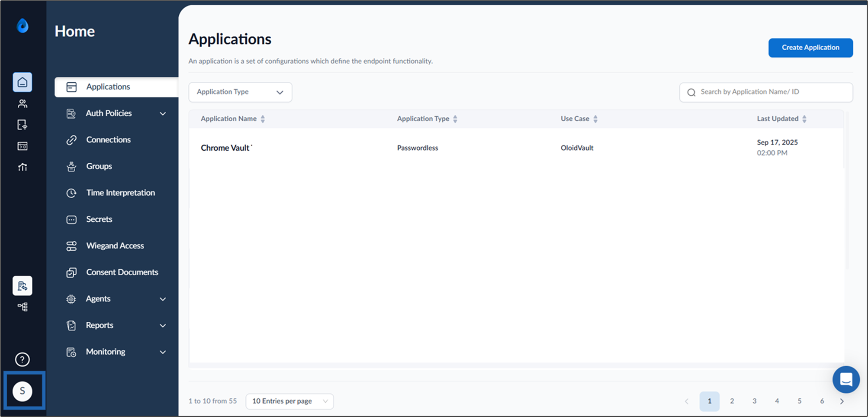Go to page 6
This screenshot has width=868, height=417.
[x=822, y=401]
